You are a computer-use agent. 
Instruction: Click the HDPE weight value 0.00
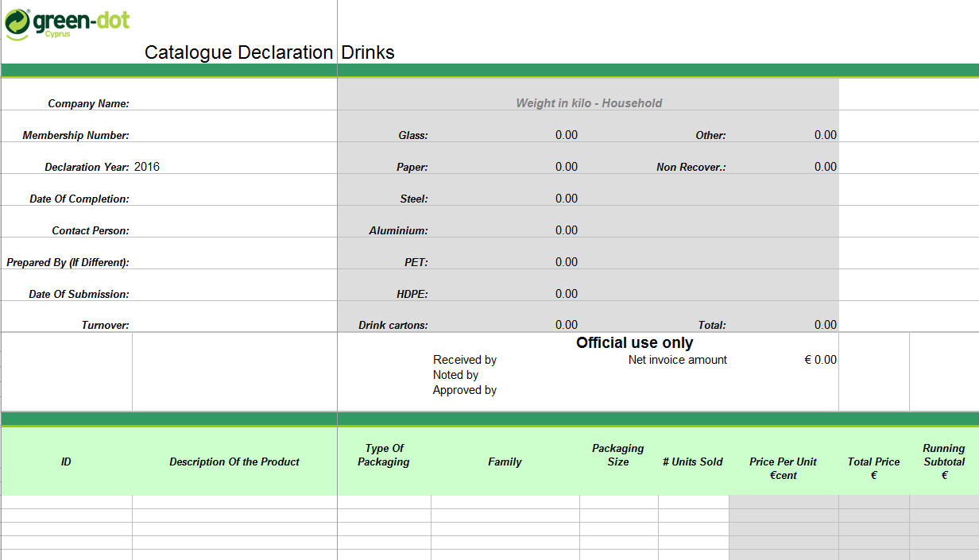(567, 294)
